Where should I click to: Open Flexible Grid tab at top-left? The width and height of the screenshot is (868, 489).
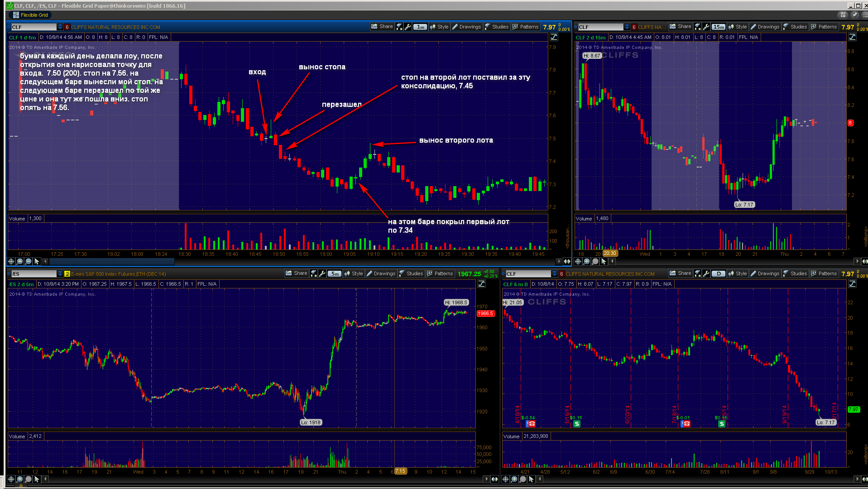(x=30, y=15)
